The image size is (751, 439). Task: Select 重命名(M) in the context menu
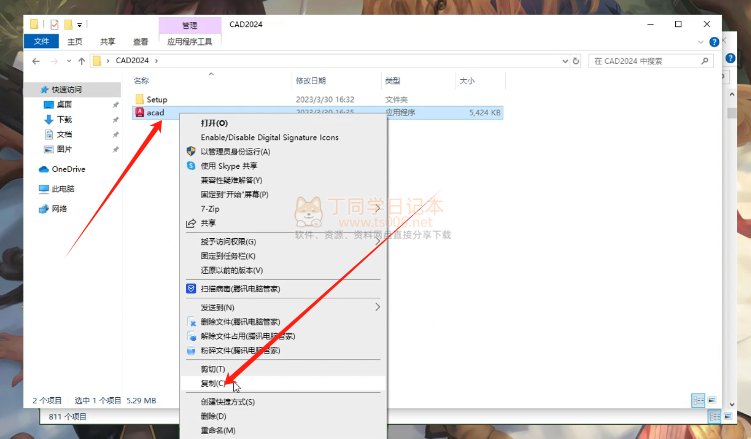pos(284,430)
